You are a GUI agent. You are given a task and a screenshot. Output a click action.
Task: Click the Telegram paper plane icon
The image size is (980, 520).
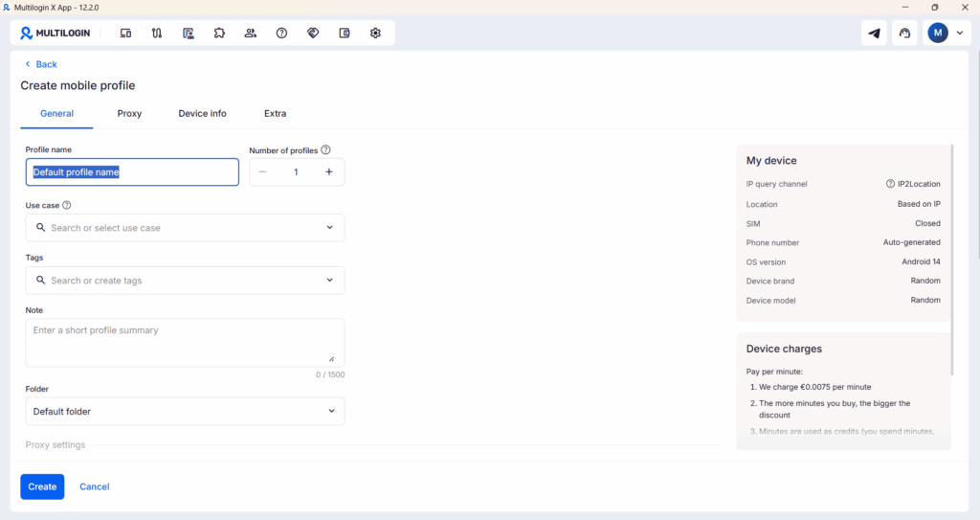[x=874, y=34]
